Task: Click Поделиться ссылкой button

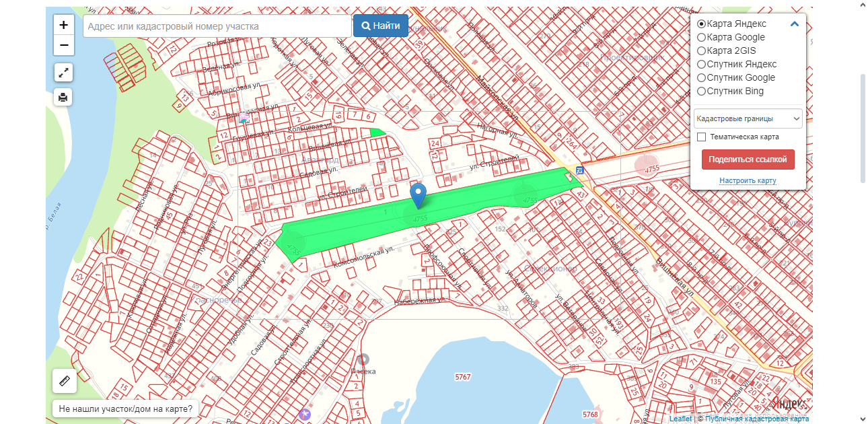Action: pos(748,160)
